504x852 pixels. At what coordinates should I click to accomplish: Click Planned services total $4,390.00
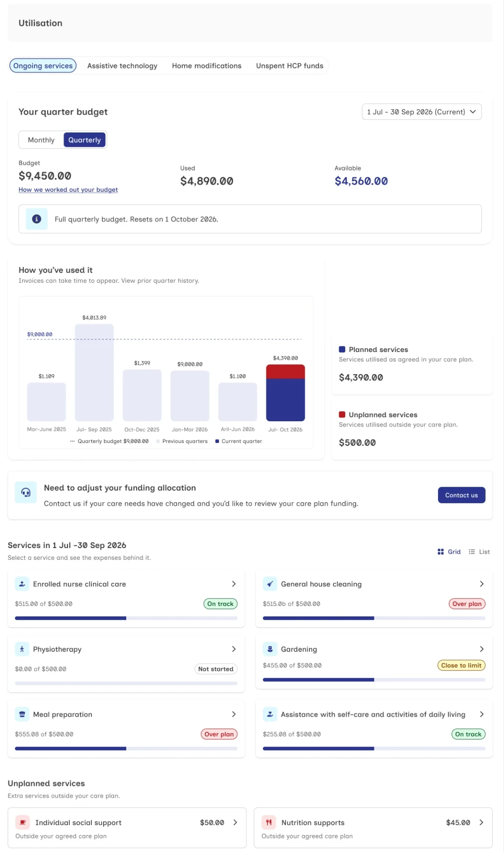(361, 377)
